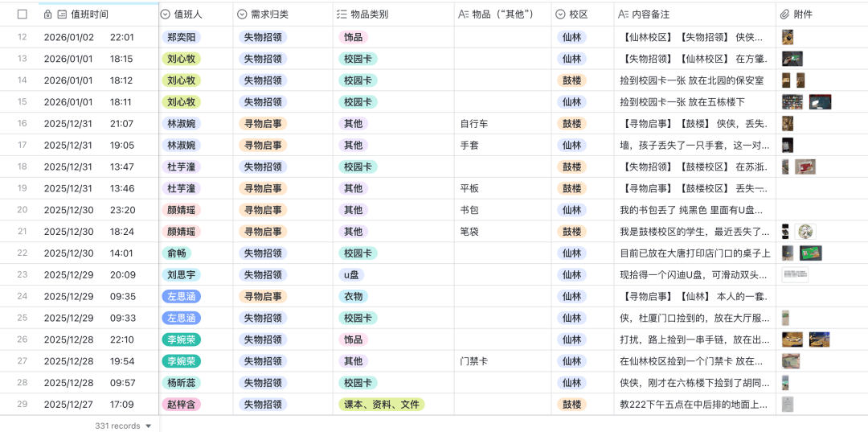Click the 自行车 cell in row 16

pos(474,124)
